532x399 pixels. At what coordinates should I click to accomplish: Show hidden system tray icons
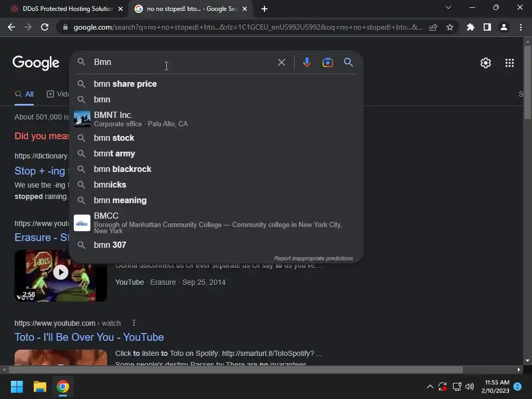[x=430, y=387]
